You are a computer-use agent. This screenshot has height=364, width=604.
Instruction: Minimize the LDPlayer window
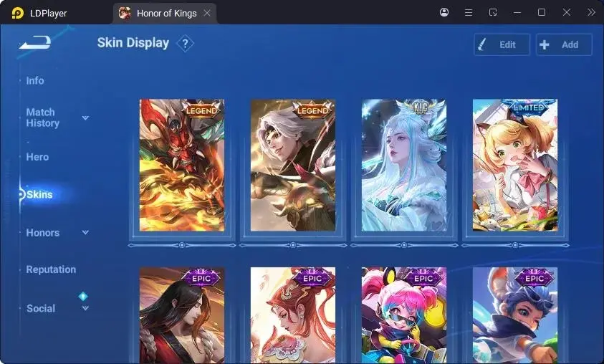(x=517, y=13)
